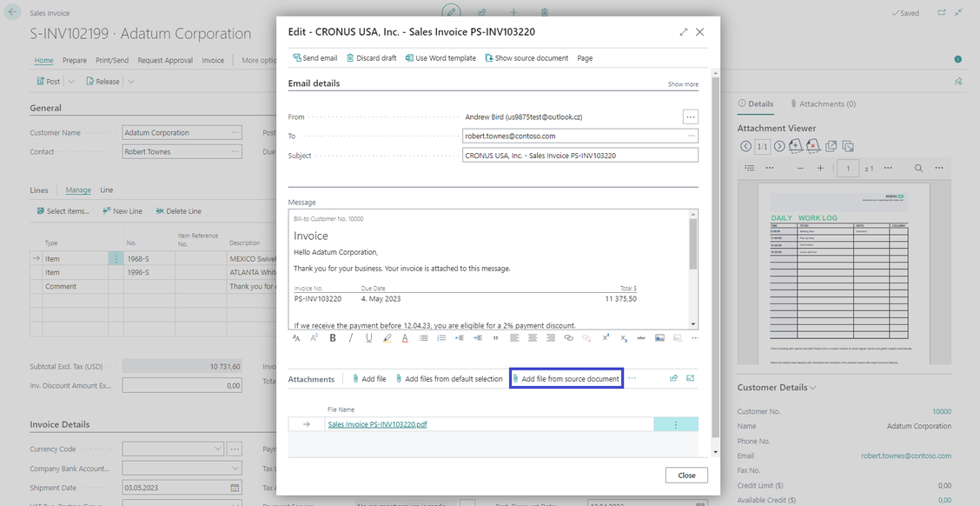Open Show source document
Image resolution: width=980 pixels, height=506 pixels.
[x=526, y=58]
